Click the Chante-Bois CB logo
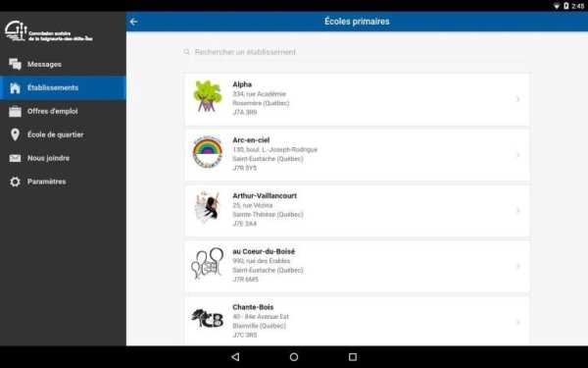Screen dimensions: 588x368 208,318
